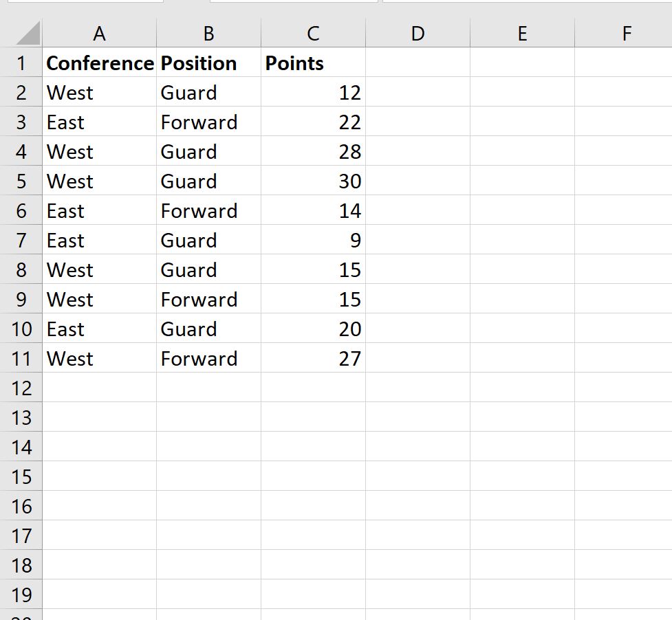Select cell B9 containing Forward
Image resolution: width=672 pixels, height=620 pixels.
click(x=208, y=299)
